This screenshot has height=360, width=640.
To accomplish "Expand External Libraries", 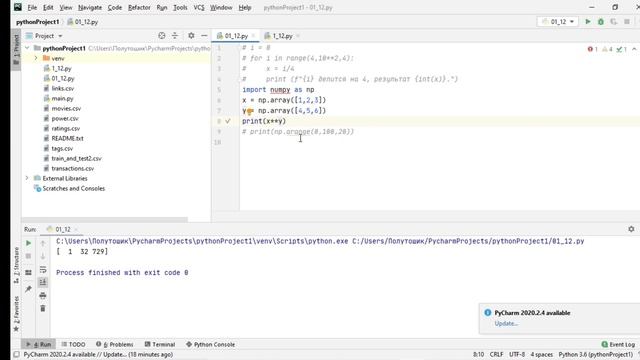I will click(x=27, y=178).
